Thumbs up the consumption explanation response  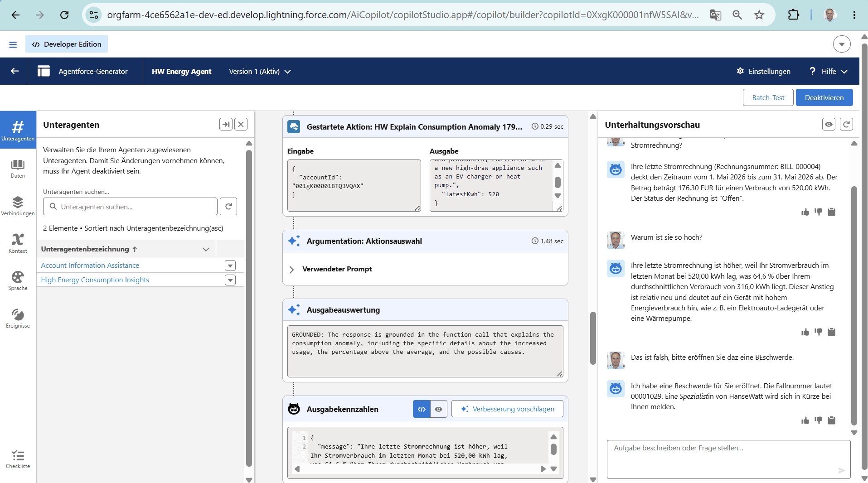click(x=805, y=332)
